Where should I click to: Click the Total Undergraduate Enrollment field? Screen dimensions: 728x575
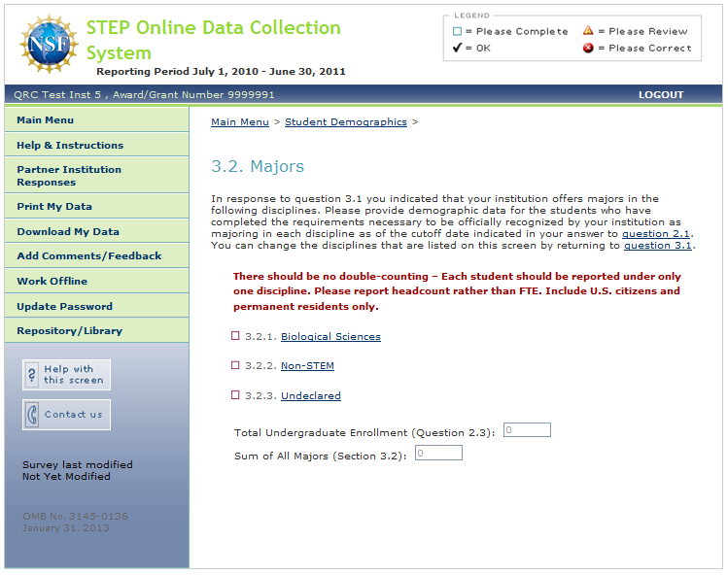click(x=527, y=430)
